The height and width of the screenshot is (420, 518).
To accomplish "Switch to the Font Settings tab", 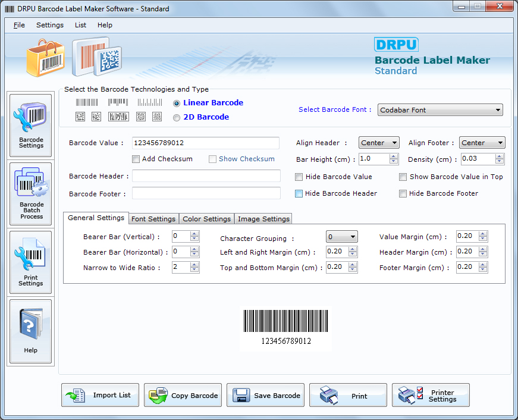I will (153, 218).
